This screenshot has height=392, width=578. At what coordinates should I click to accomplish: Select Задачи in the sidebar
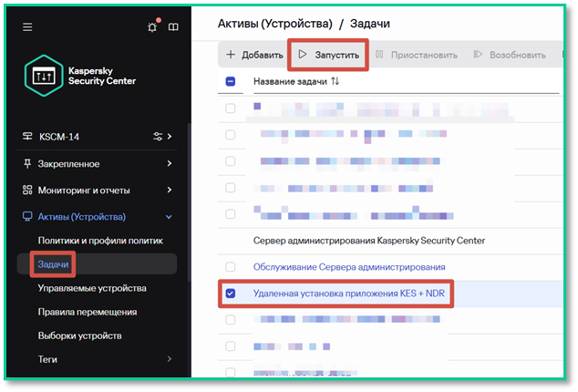pos(53,264)
